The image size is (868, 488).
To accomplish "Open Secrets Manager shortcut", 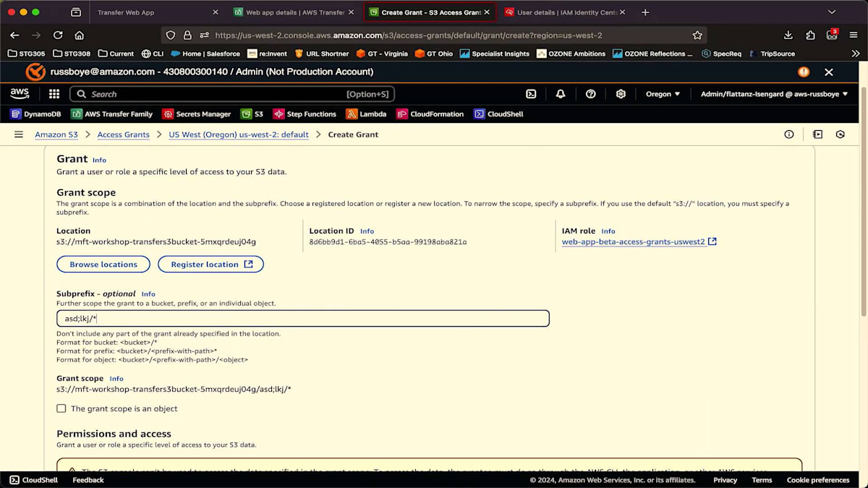I will 197,114.
